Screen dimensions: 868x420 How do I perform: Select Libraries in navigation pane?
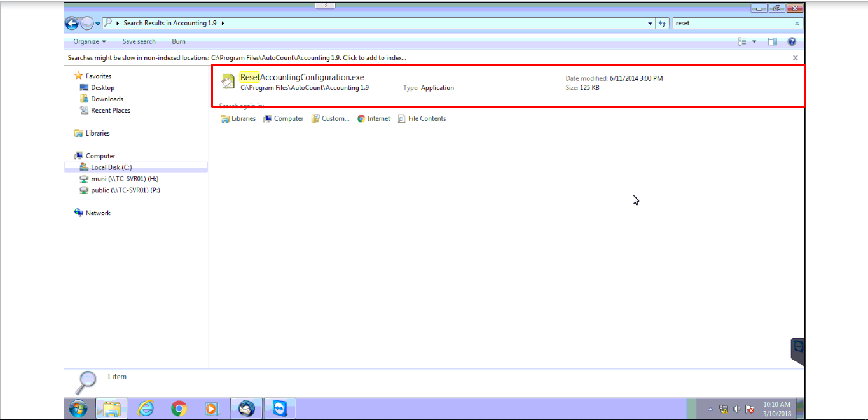(92, 133)
